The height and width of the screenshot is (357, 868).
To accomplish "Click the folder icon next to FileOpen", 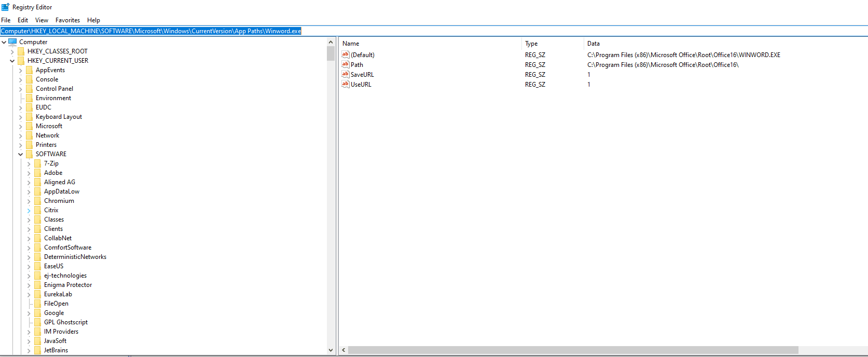I will pyautogui.click(x=37, y=304).
